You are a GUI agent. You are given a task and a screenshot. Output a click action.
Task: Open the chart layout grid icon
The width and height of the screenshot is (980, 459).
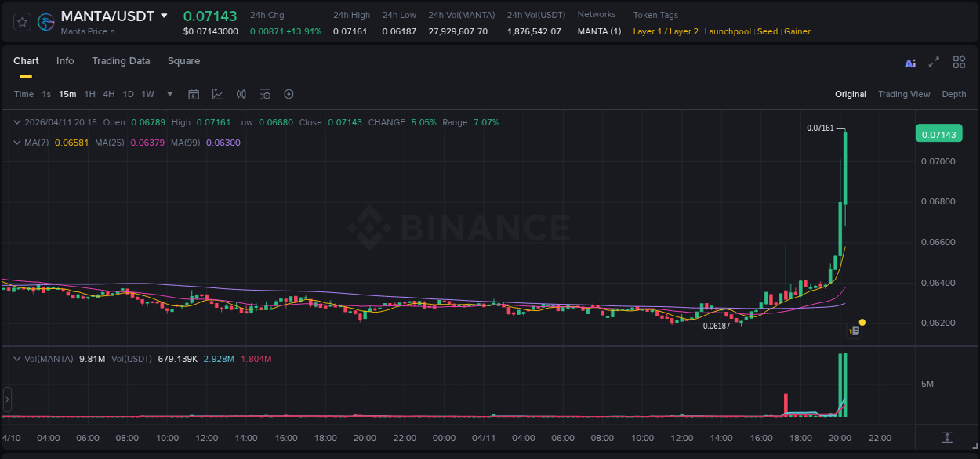pyautogui.click(x=959, y=62)
